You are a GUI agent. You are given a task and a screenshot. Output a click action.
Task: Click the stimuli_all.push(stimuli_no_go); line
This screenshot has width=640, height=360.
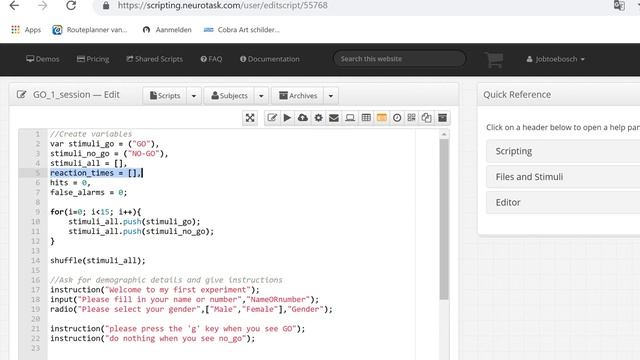coord(141,231)
